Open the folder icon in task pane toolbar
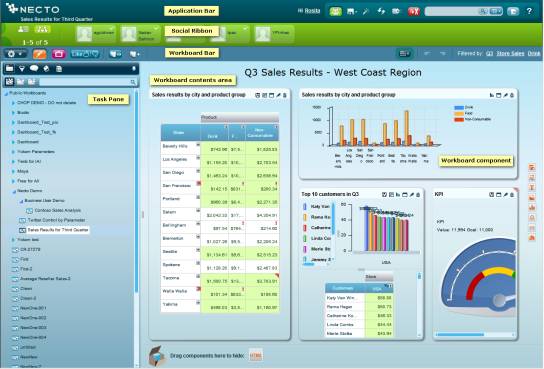544x369 pixels. click(x=9, y=68)
